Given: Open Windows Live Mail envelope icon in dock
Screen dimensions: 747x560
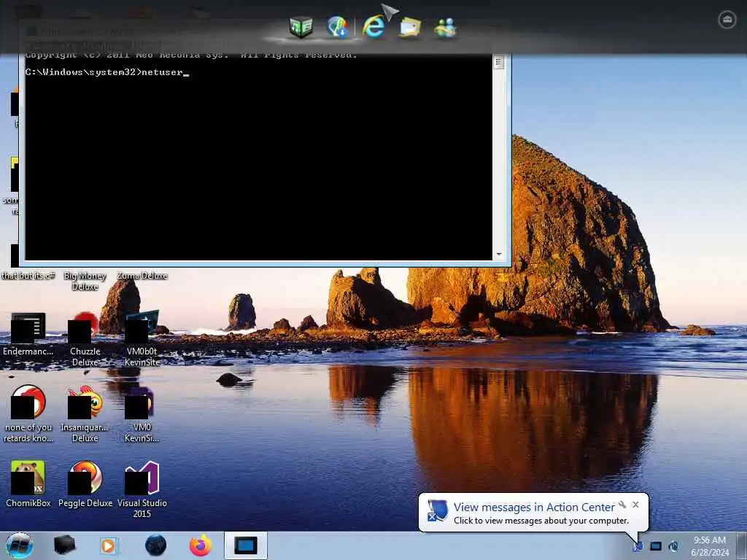Looking at the screenshot, I should click(x=410, y=27).
